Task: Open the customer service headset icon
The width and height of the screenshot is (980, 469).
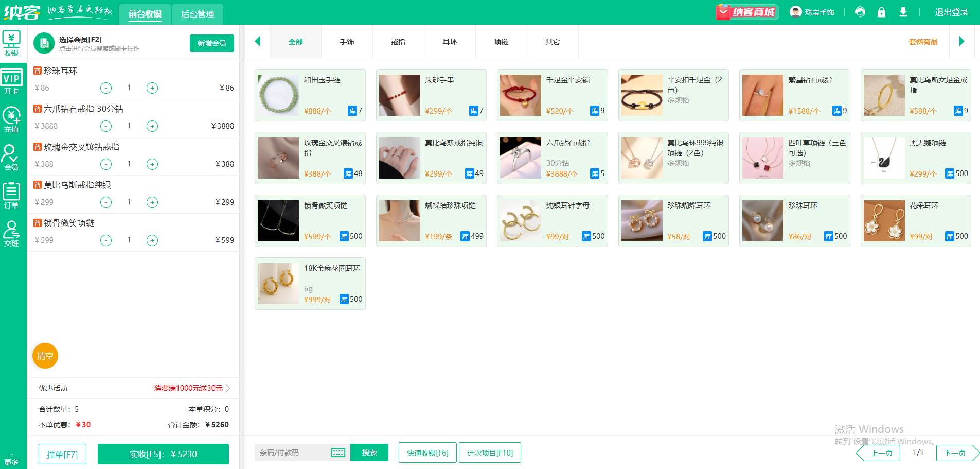Action: pos(860,12)
